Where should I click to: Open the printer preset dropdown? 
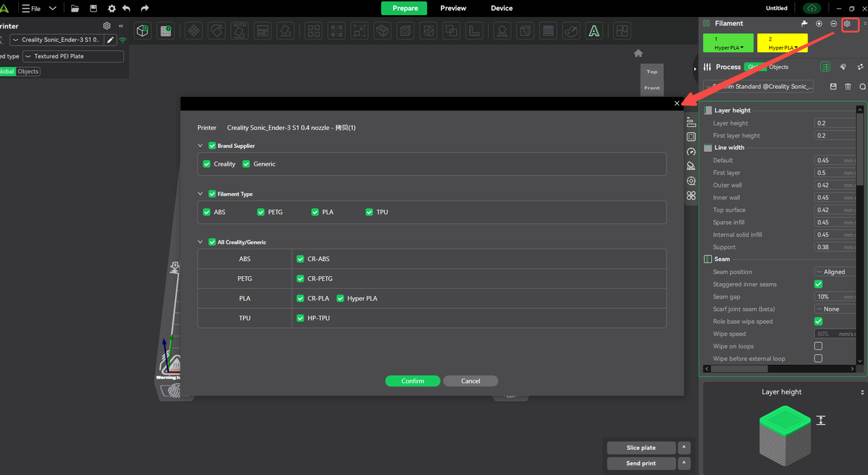[x=57, y=40]
